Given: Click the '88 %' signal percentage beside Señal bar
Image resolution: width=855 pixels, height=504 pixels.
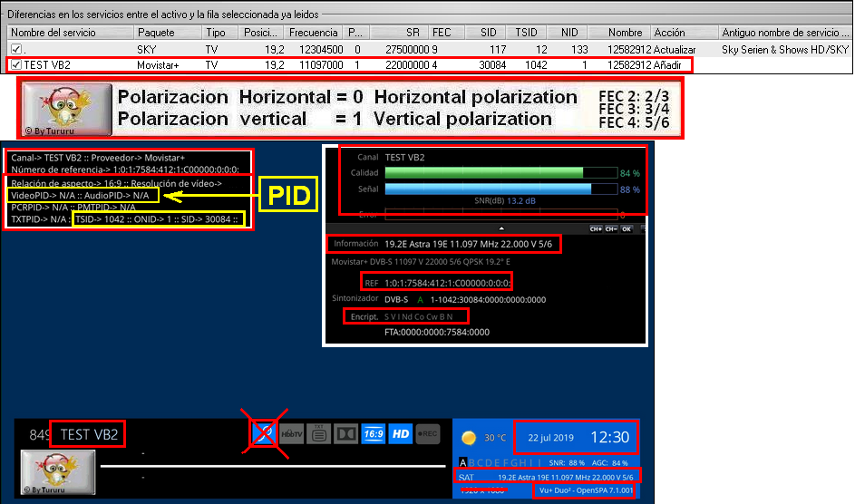Looking at the screenshot, I should [630, 189].
